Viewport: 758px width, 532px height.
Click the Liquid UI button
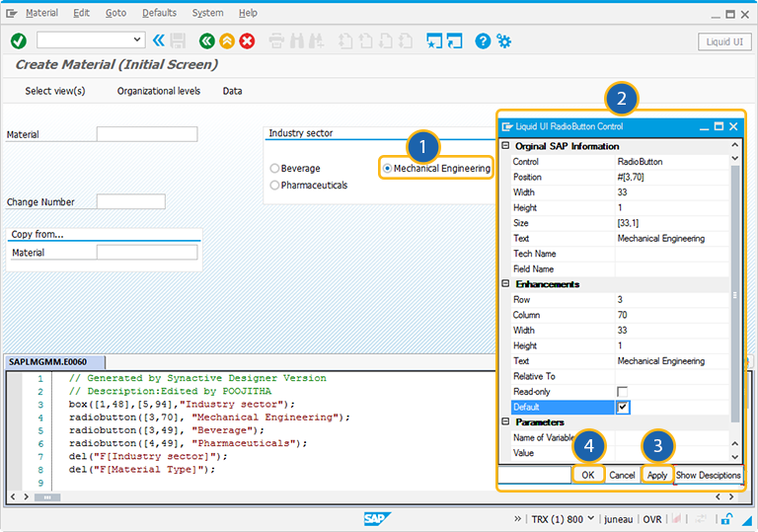click(724, 41)
